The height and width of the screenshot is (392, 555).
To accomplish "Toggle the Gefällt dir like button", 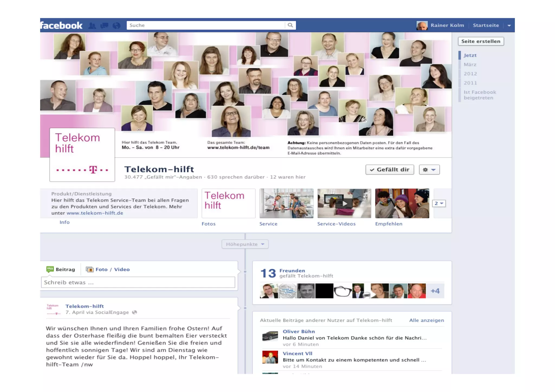I will tap(389, 170).
